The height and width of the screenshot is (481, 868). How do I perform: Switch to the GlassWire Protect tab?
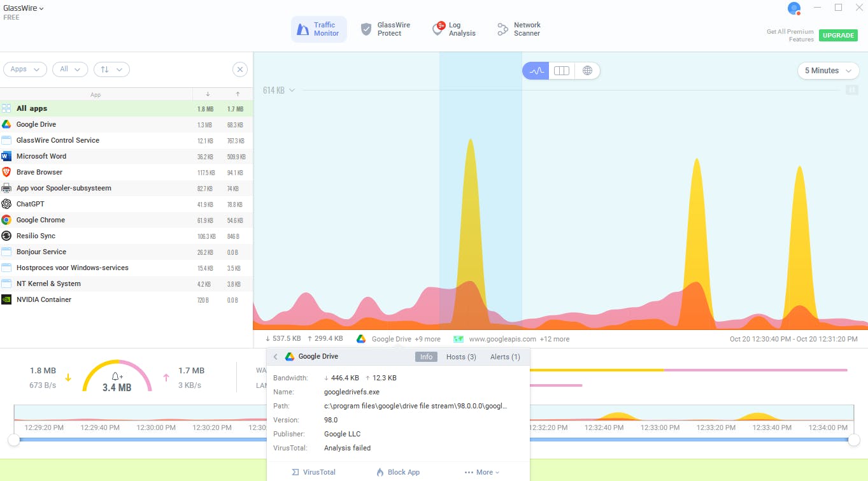[x=385, y=29]
